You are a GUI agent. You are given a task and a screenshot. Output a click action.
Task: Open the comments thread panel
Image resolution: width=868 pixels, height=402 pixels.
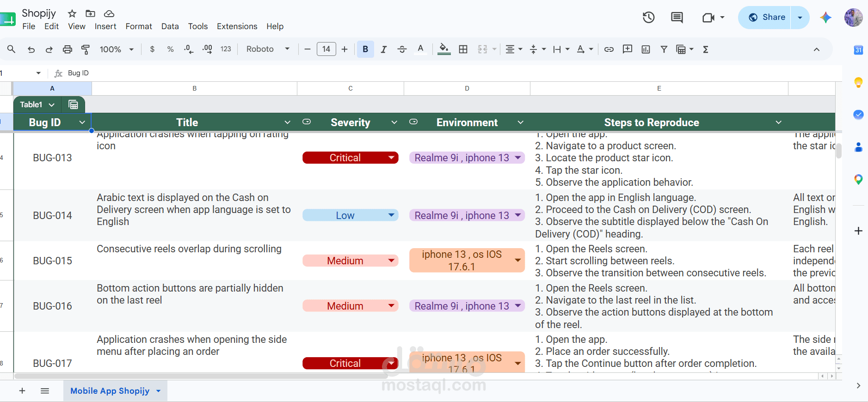(677, 18)
